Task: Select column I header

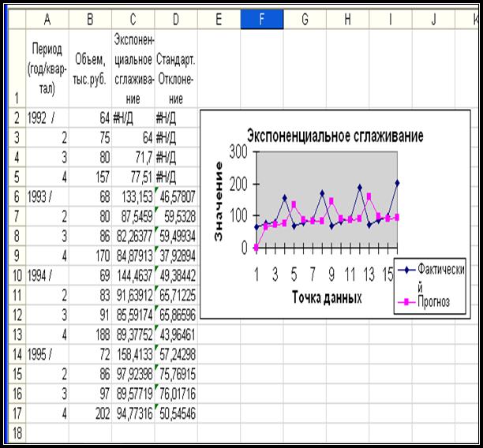Action: [391, 20]
